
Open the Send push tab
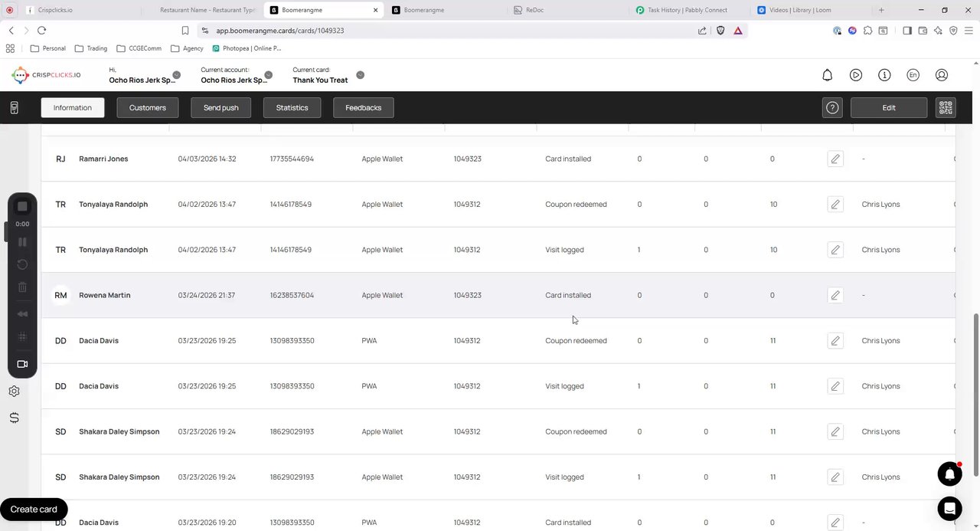point(221,108)
